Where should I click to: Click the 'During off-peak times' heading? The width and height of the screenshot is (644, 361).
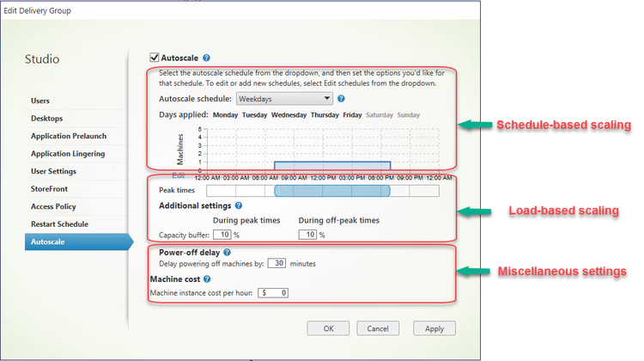(x=339, y=220)
